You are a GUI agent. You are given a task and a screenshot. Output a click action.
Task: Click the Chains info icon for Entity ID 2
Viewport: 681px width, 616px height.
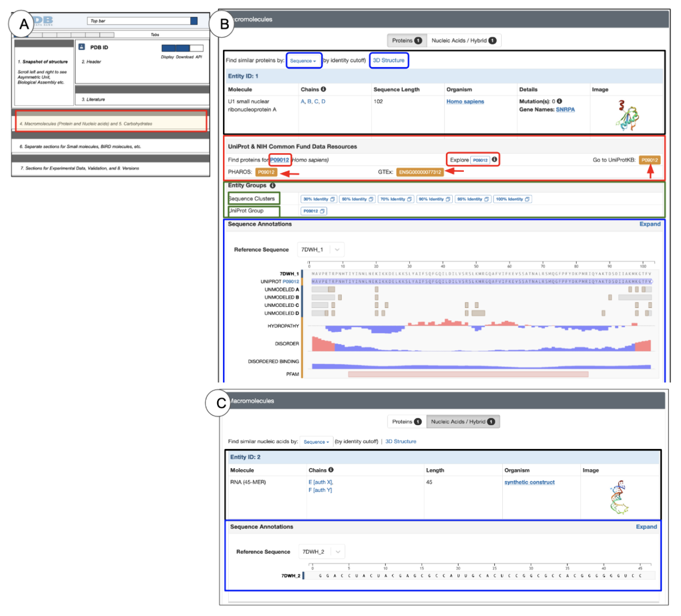(331, 470)
